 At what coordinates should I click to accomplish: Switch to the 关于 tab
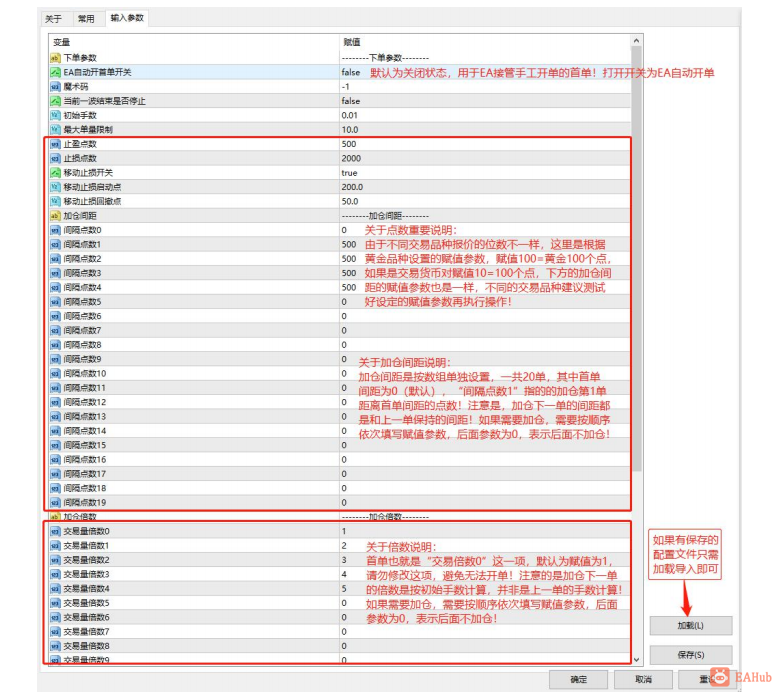point(54,19)
